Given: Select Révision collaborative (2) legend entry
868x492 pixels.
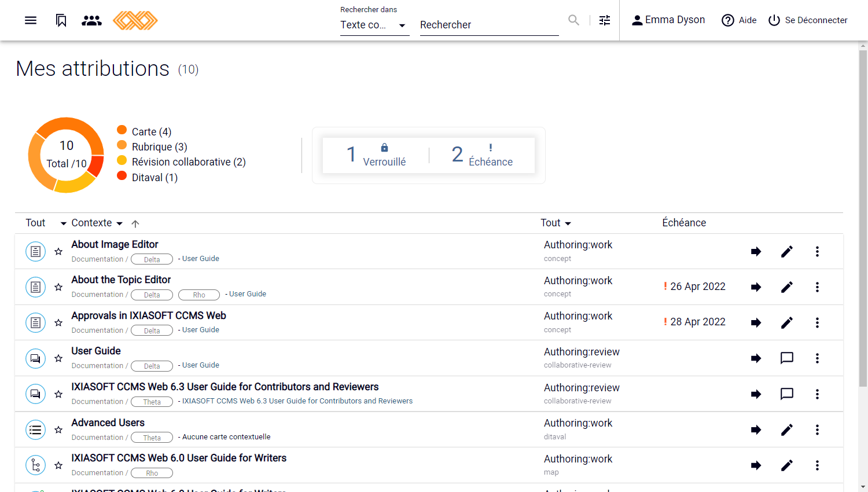Looking at the screenshot, I should tap(181, 161).
